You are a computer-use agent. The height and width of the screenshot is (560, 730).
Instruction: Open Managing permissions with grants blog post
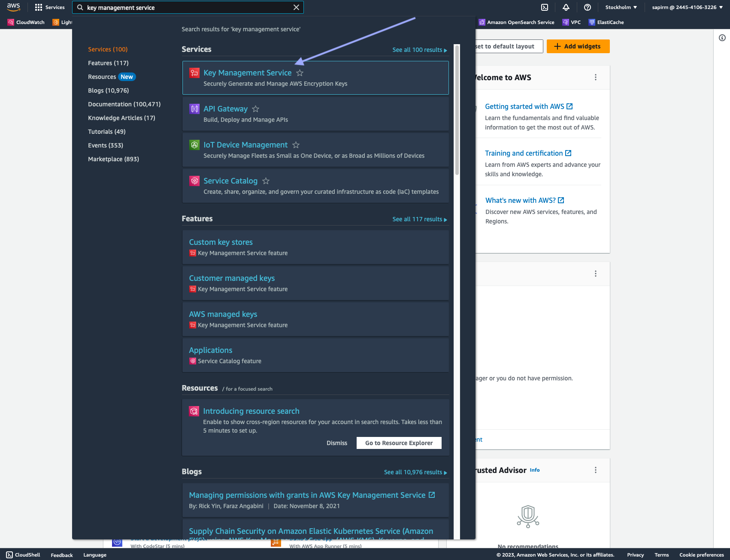tap(312, 495)
